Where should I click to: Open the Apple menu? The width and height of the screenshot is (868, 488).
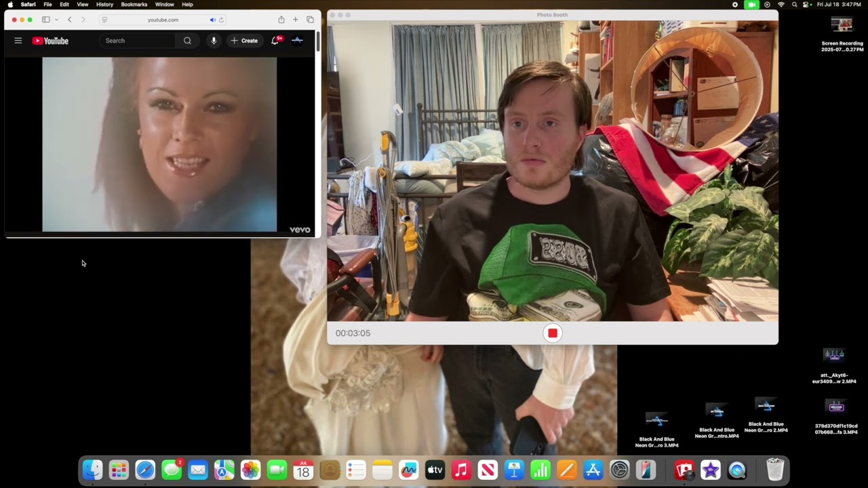tap(10, 4)
